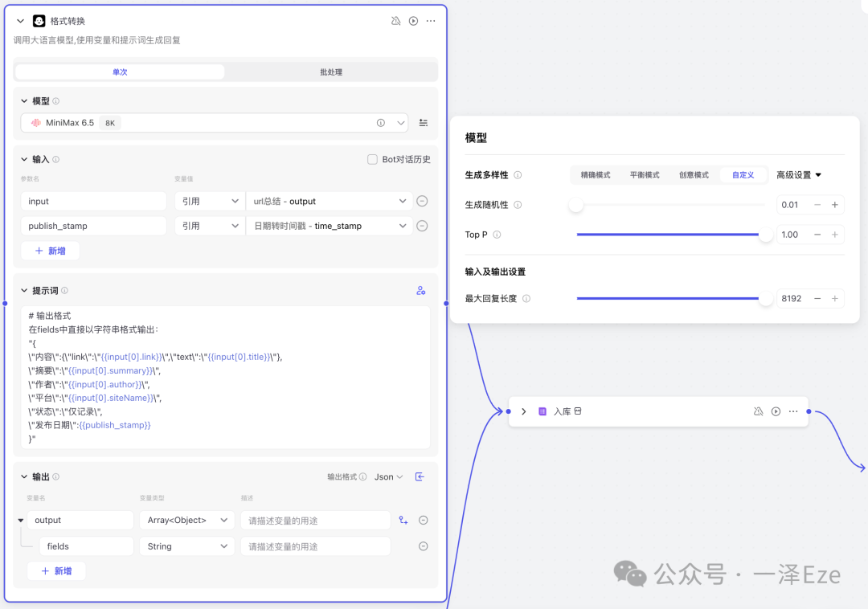The image size is (868, 609).
Task: Collapse the 格式转换 node with the top chevron
Action: tap(20, 21)
